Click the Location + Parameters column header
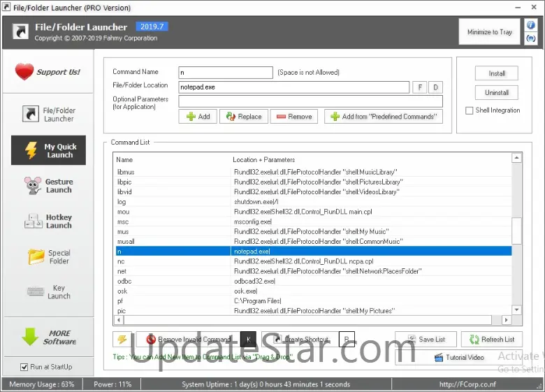This screenshot has width=545, height=392. [x=264, y=160]
